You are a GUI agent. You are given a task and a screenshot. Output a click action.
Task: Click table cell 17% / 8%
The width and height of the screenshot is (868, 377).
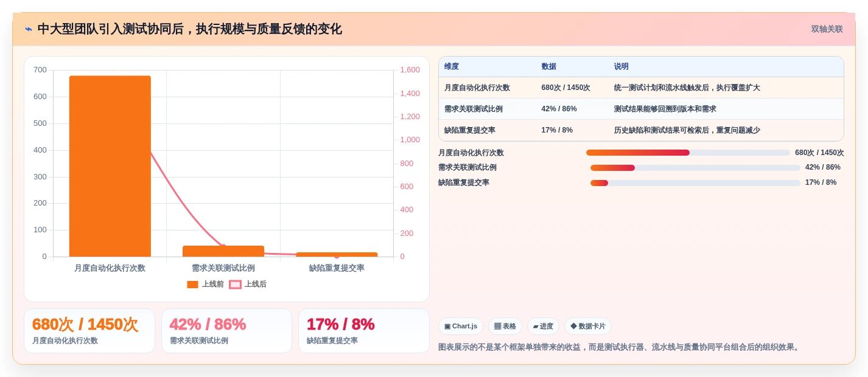click(557, 130)
